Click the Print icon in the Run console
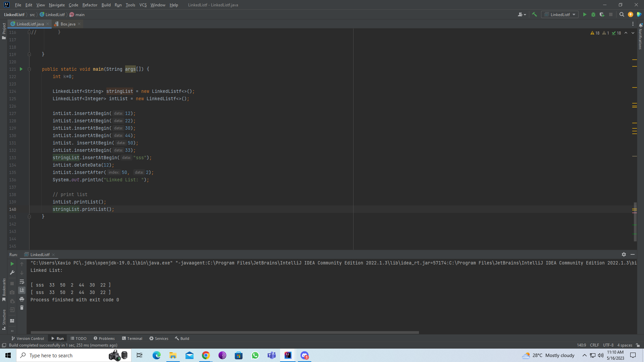Viewport: 644px width, 362px height. [22, 299]
